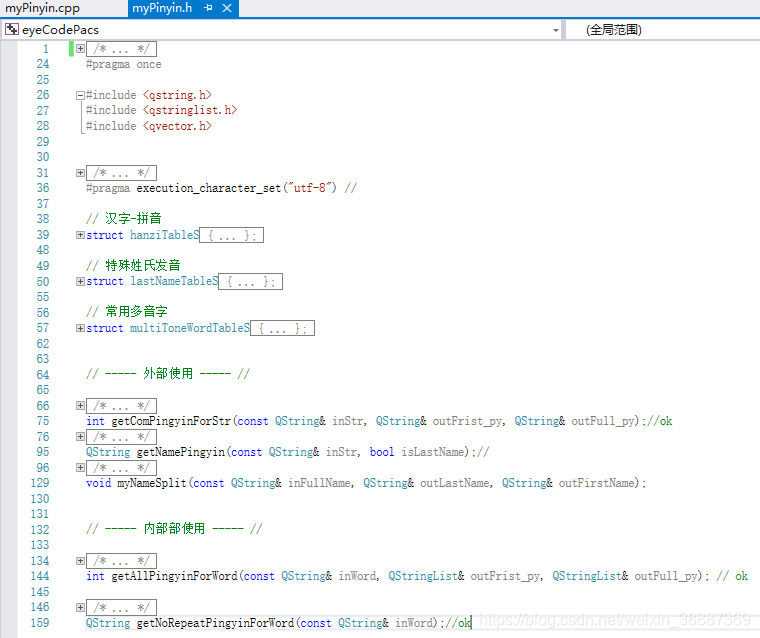Click the 特殊姓氏发音 comment
Viewport: 760px width, 638px height.
pyautogui.click(x=133, y=265)
